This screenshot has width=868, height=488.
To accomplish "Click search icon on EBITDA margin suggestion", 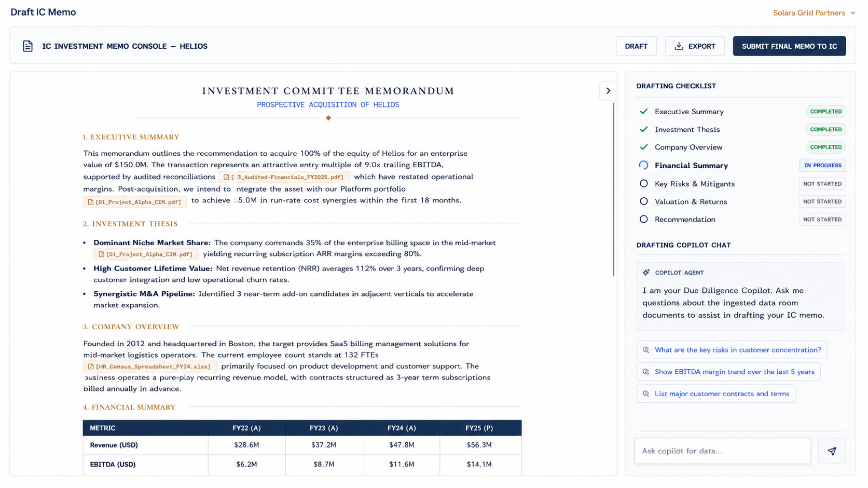I will [646, 372].
